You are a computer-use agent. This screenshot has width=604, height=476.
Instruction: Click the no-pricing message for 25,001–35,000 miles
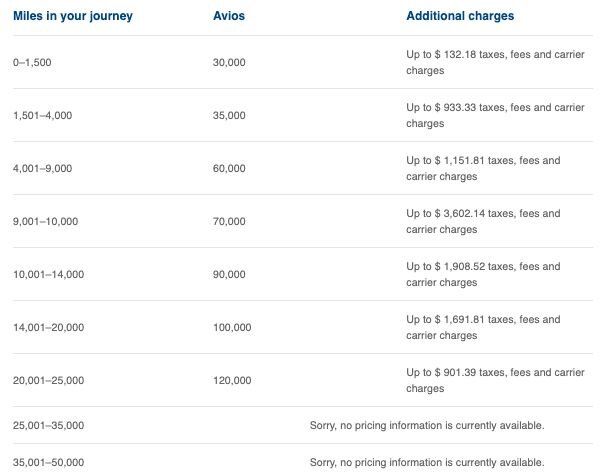coord(427,425)
